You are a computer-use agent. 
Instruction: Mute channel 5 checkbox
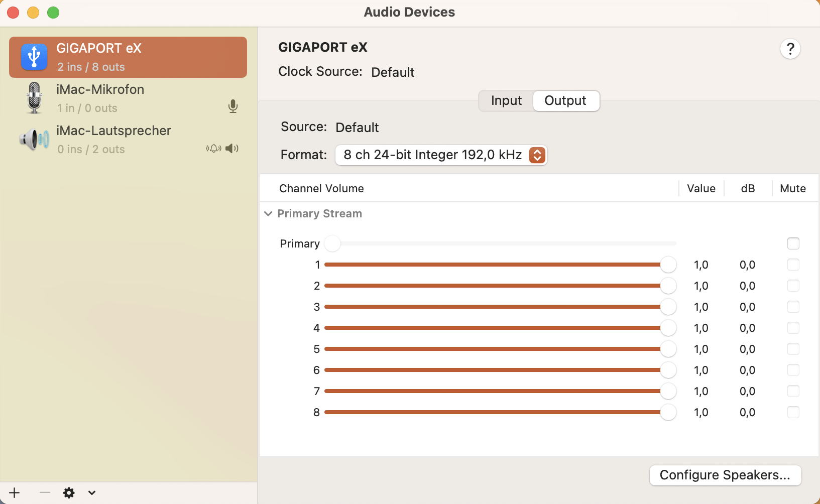tap(793, 349)
